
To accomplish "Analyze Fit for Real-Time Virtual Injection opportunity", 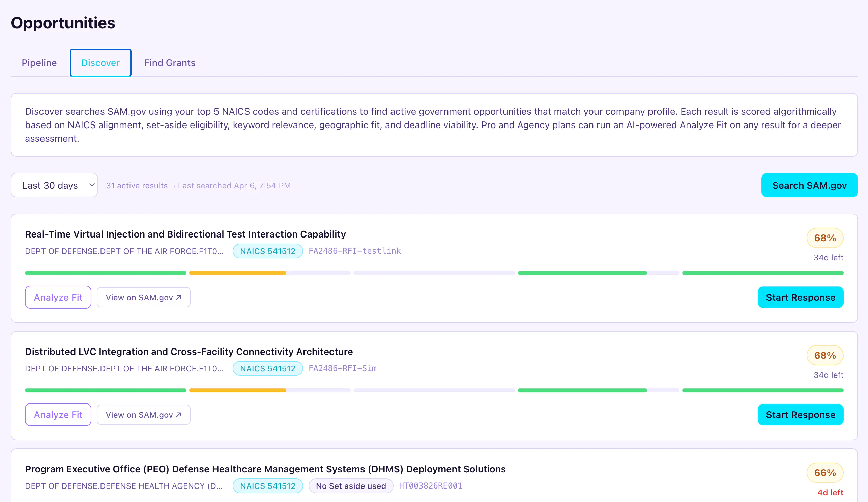I will click(x=58, y=297).
